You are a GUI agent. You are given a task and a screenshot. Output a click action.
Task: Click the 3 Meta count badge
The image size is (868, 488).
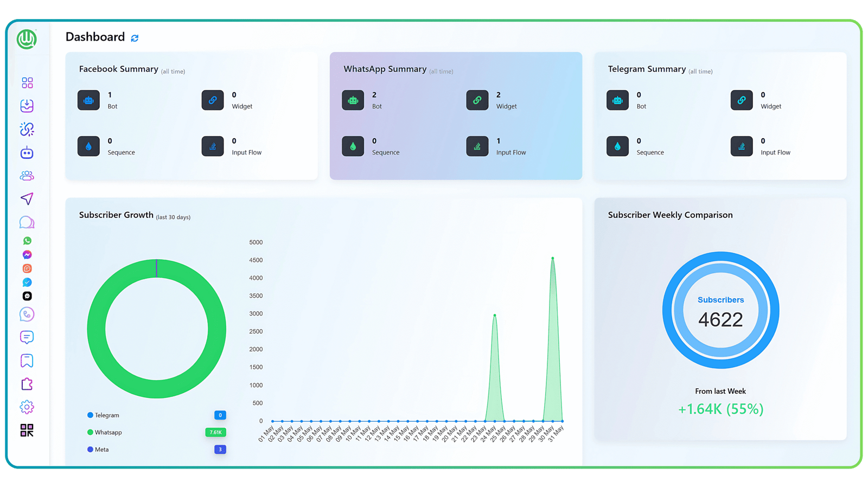click(x=220, y=450)
